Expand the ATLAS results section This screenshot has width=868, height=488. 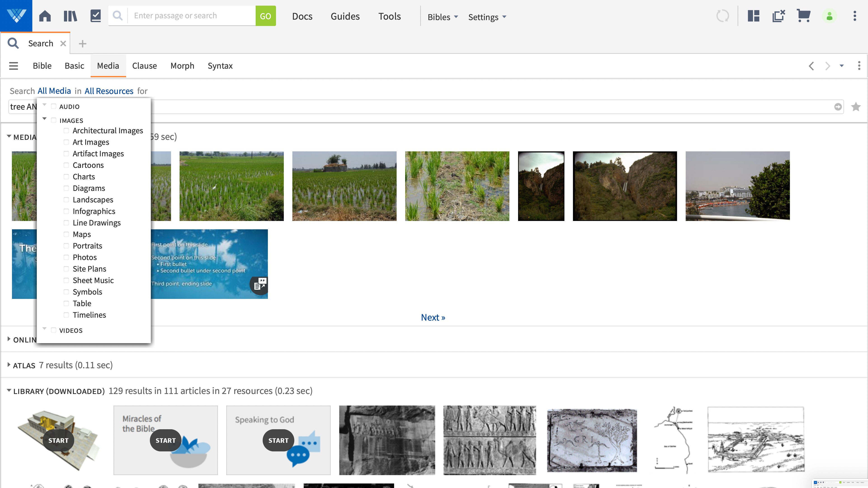[x=9, y=365]
